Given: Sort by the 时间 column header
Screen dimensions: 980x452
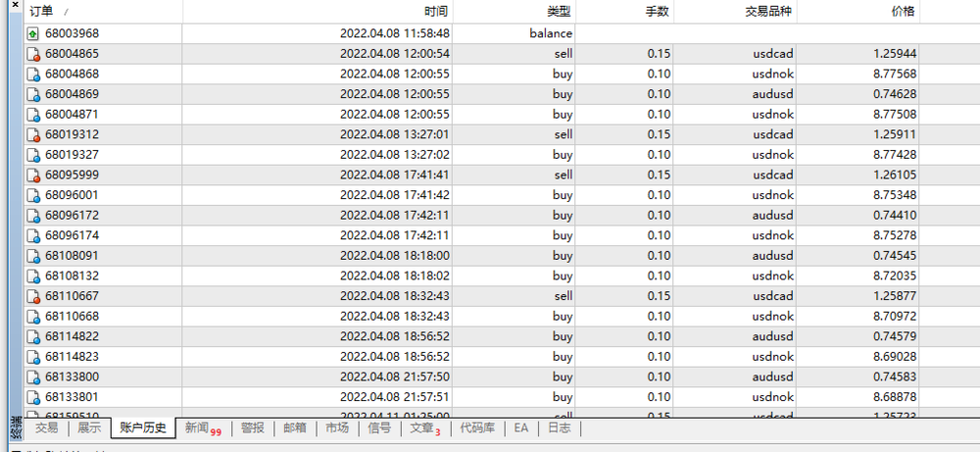Looking at the screenshot, I should tap(436, 11).
